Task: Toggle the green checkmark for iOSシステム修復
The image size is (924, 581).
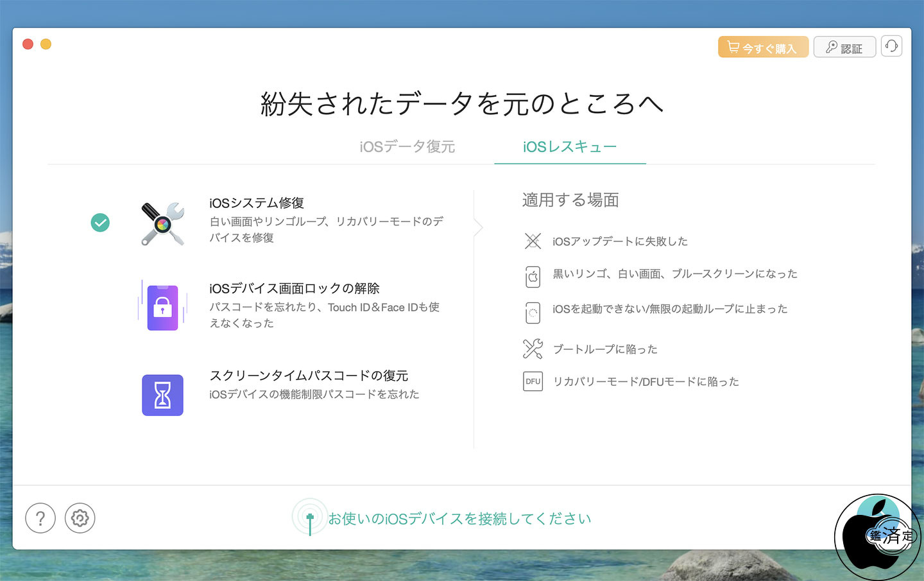Action: [100, 223]
